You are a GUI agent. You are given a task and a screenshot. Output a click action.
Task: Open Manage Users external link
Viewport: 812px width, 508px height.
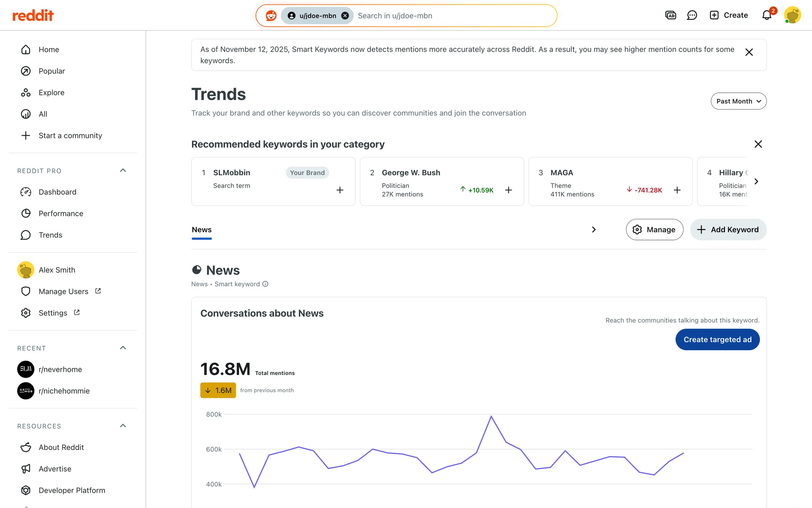(63, 291)
